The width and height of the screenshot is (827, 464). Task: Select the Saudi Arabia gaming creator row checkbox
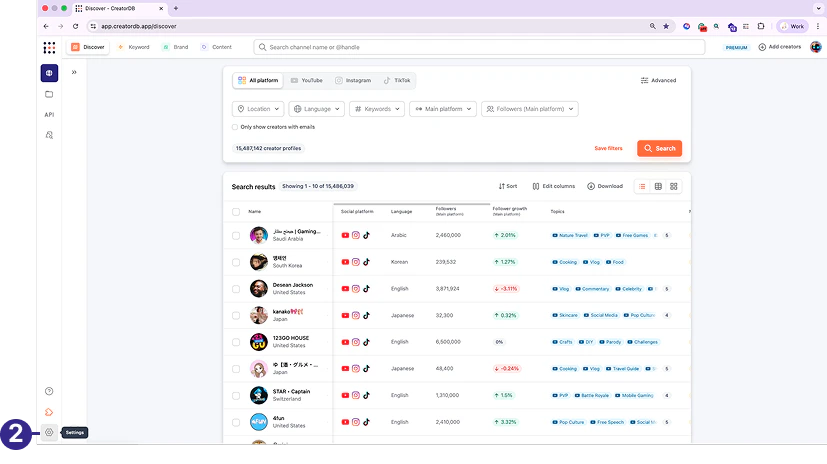coord(236,236)
